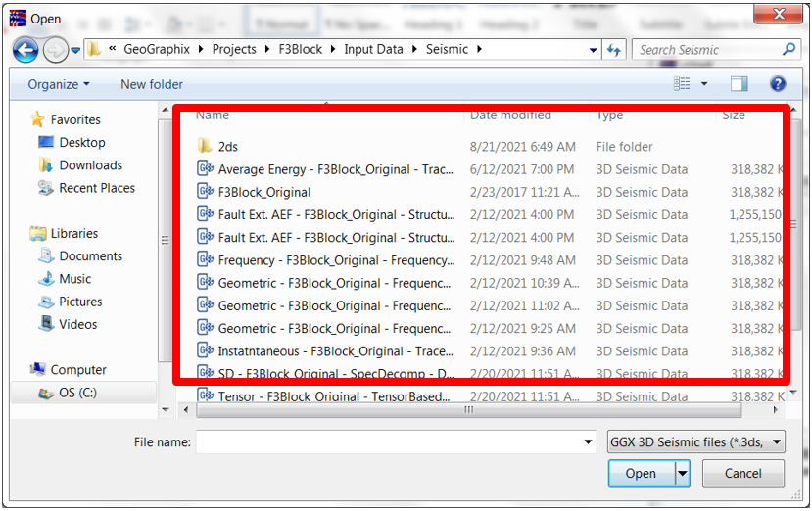Viewport: 812px width, 511px height.
Task: Click the F3Block_Original seismic file icon
Action: click(205, 192)
